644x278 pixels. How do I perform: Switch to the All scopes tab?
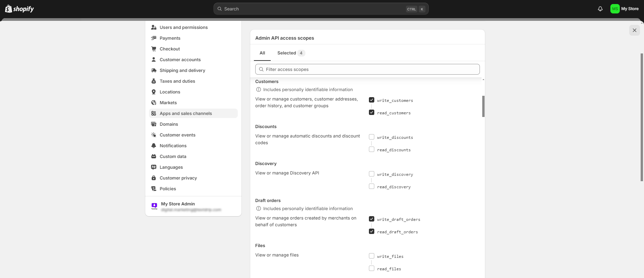tap(262, 53)
